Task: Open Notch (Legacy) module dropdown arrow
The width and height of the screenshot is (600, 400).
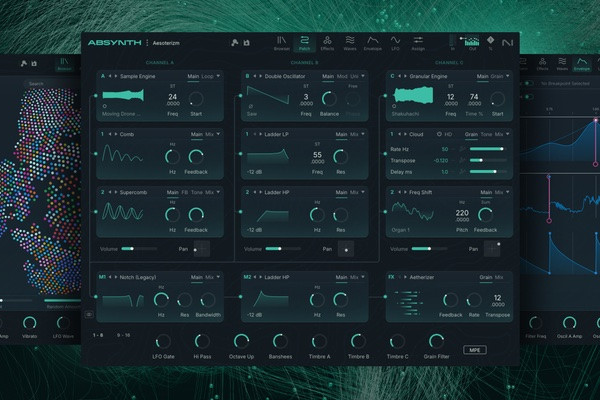Action: [218, 277]
